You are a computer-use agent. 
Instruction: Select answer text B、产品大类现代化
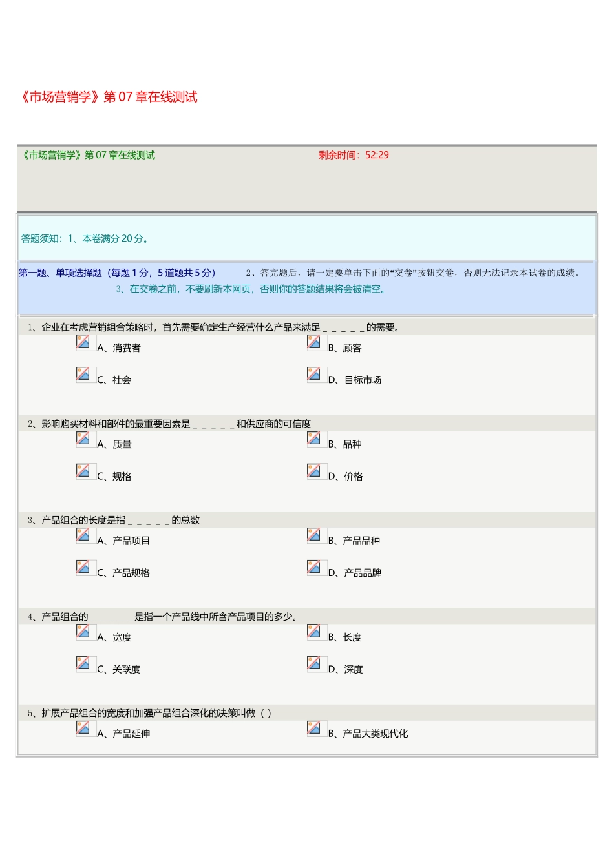point(368,734)
